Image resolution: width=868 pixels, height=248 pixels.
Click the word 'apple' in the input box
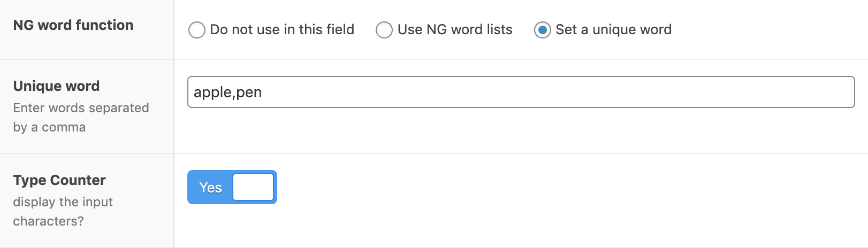212,92
